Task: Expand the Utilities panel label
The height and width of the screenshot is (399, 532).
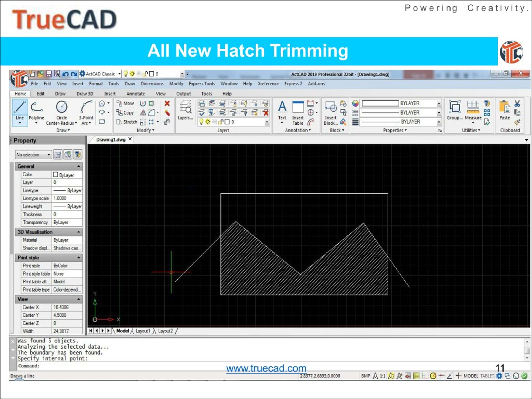Action: tap(471, 130)
